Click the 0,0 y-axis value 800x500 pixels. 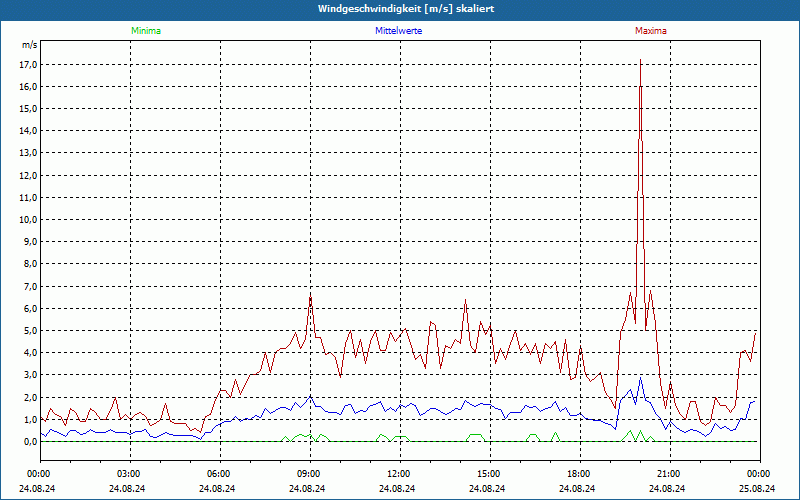coord(31,442)
